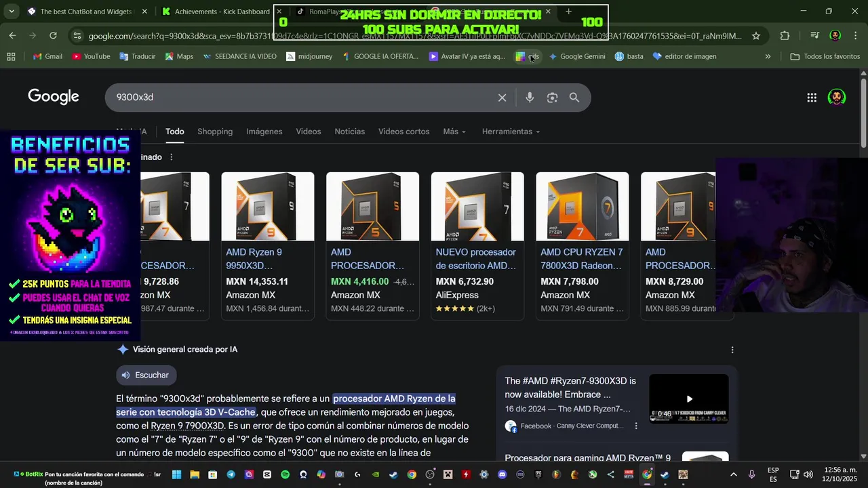Switch to the Noticias results tab
The height and width of the screenshot is (488, 868).
coord(350,131)
